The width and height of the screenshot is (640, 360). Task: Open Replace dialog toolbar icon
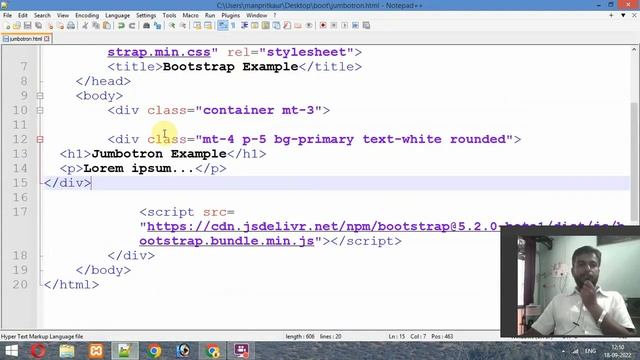coord(157,25)
